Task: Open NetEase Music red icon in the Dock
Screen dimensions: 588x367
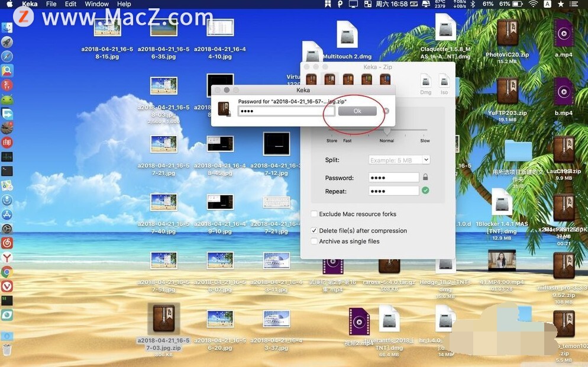Action: tap(7, 243)
